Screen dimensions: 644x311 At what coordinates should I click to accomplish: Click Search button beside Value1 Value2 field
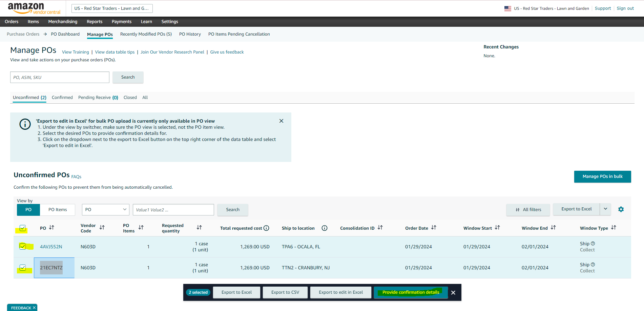[233, 210]
